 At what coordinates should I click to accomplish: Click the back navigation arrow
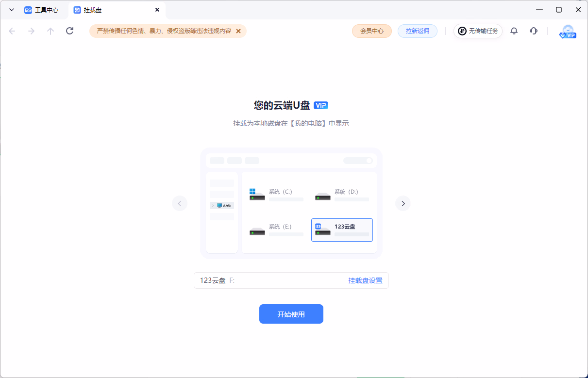[x=12, y=31]
